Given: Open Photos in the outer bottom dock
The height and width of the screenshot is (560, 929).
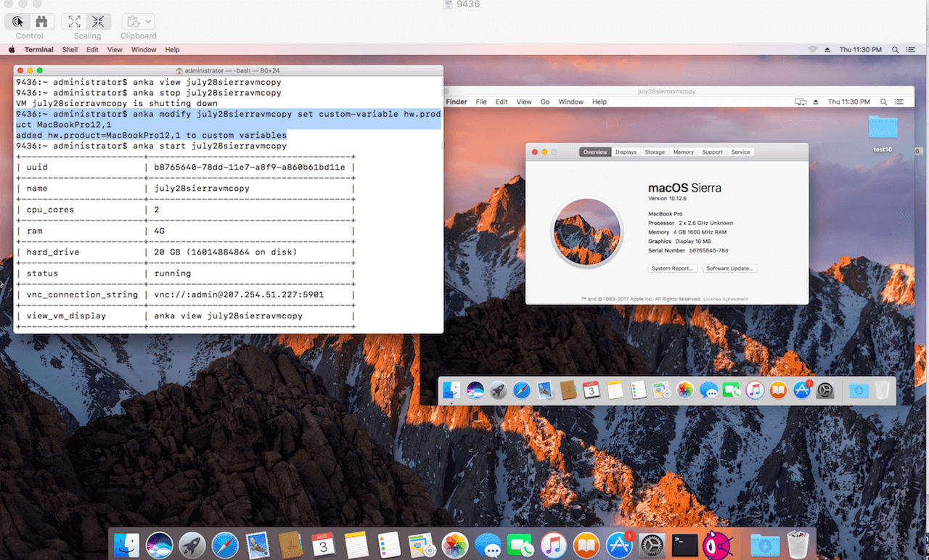Looking at the screenshot, I should click(455, 544).
